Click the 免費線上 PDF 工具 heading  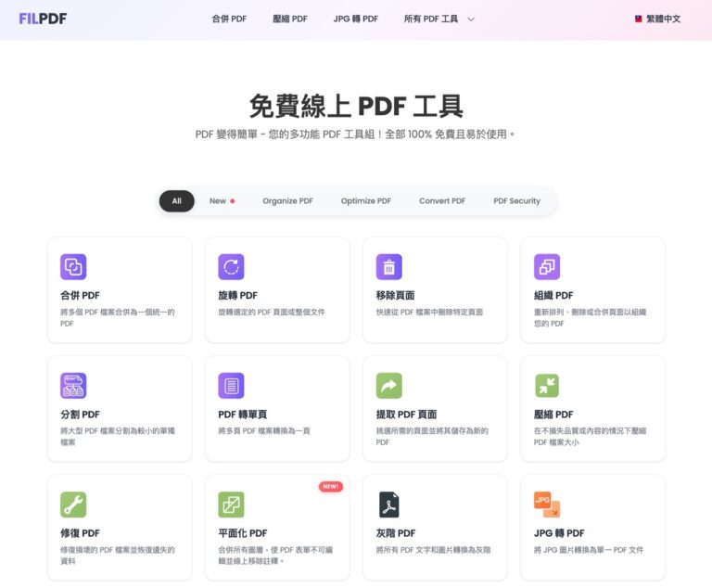coord(356,106)
